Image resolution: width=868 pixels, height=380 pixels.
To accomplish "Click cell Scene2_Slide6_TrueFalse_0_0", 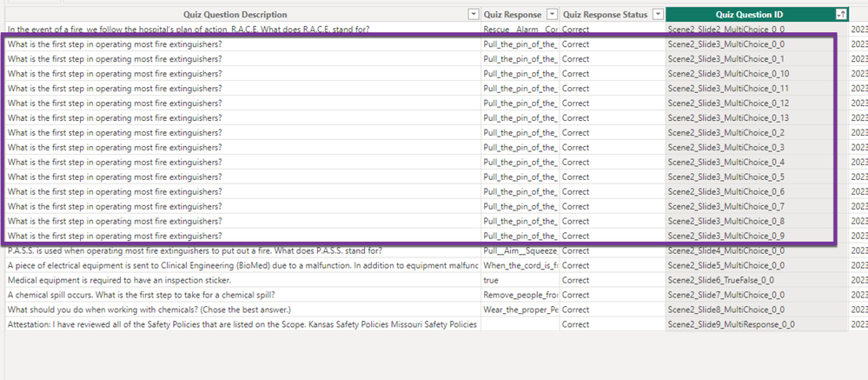I will point(757,280).
